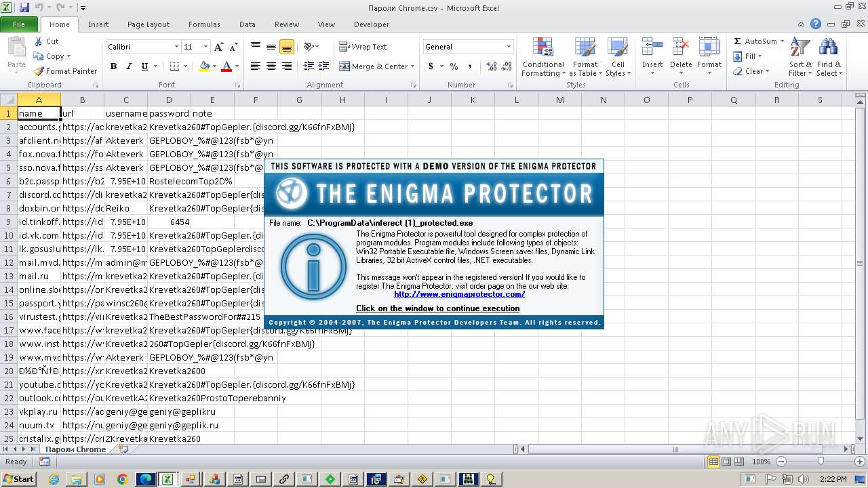
Task: Open the Font size dropdown
Action: 205,47
